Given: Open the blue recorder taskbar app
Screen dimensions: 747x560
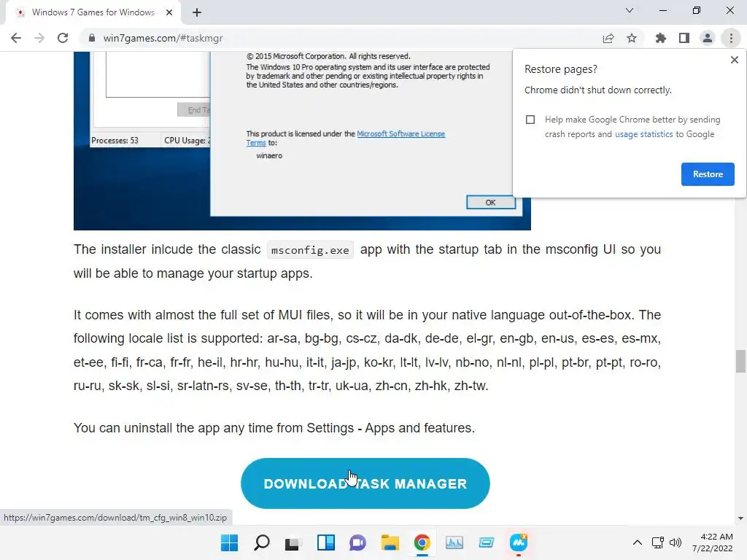Looking at the screenshot, I should tap(519, 542).
